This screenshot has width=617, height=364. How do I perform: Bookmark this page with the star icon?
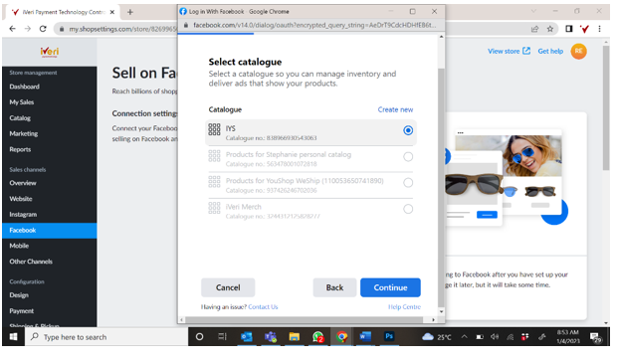click(550, 29)
